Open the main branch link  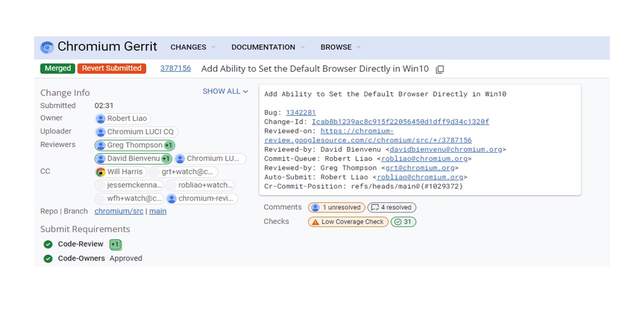[158, 211]
